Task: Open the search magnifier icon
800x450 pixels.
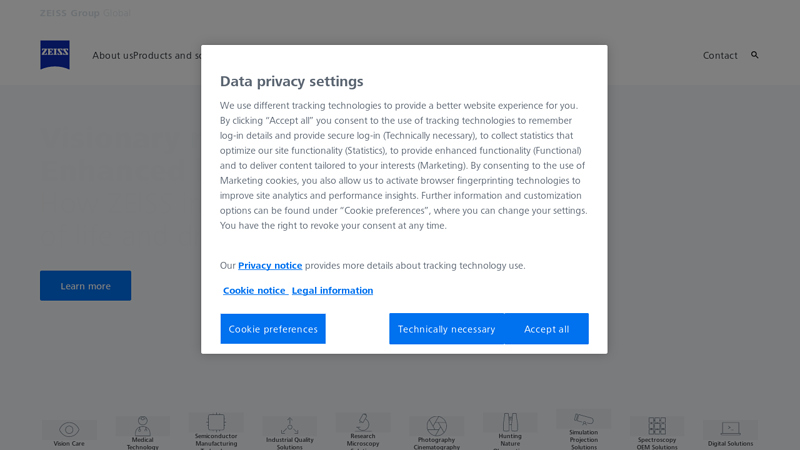Action: (755, 55)
